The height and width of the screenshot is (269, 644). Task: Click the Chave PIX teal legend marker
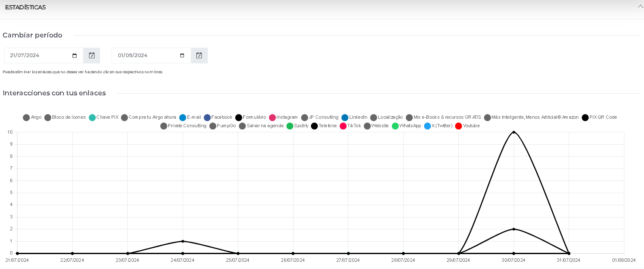[92, 117]
